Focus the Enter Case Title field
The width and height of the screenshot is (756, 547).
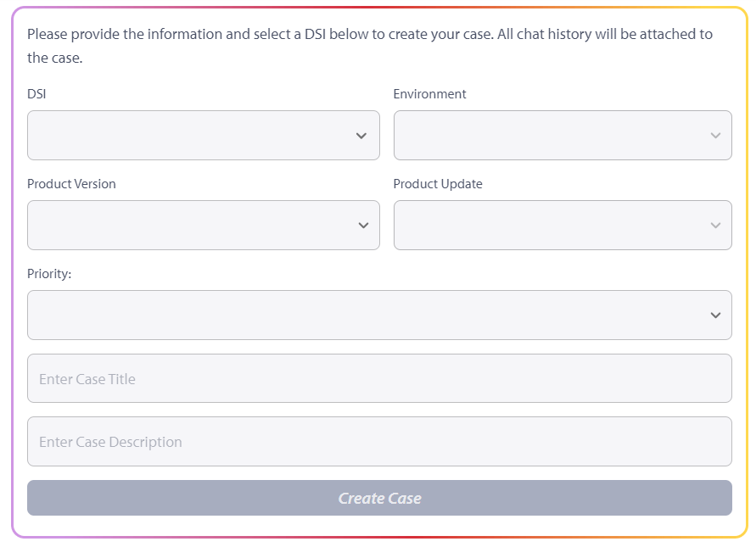point(378,379)
